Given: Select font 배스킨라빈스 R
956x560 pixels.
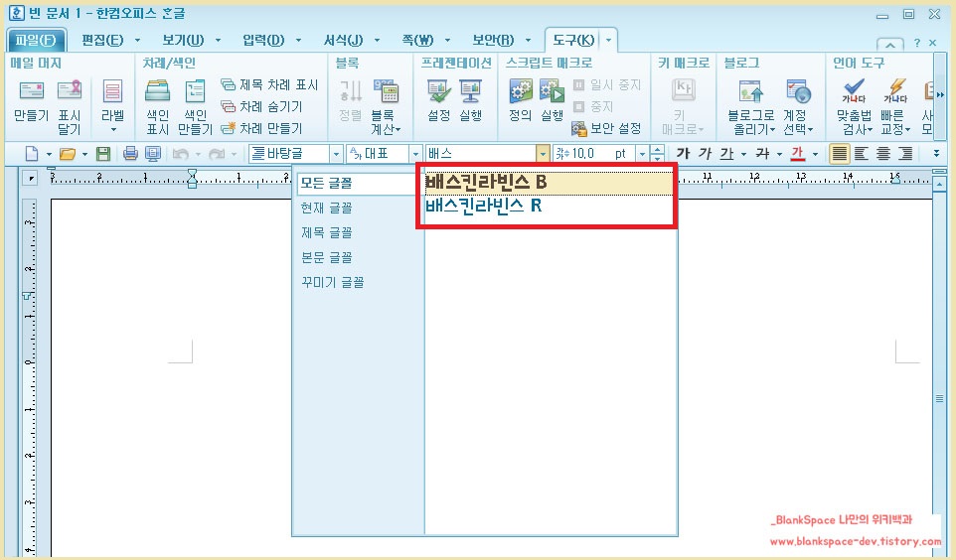Looking at the screenshot, I should coord(549,206).
